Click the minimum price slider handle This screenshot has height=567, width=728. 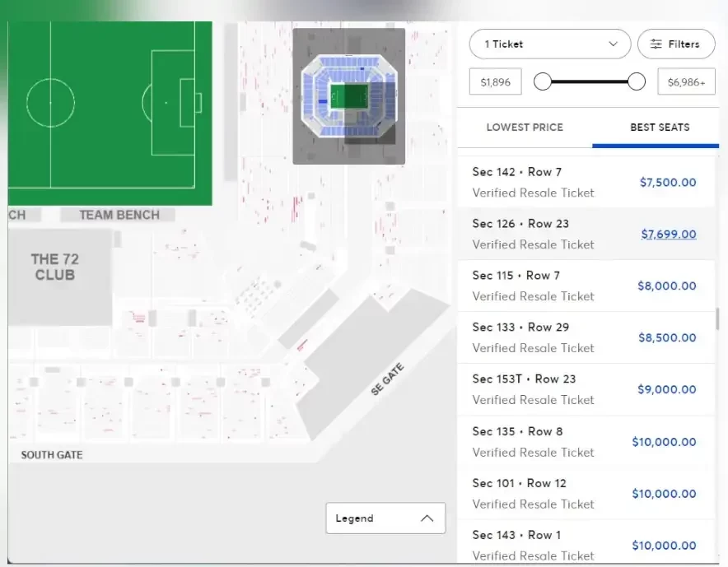tap(542, 81)
